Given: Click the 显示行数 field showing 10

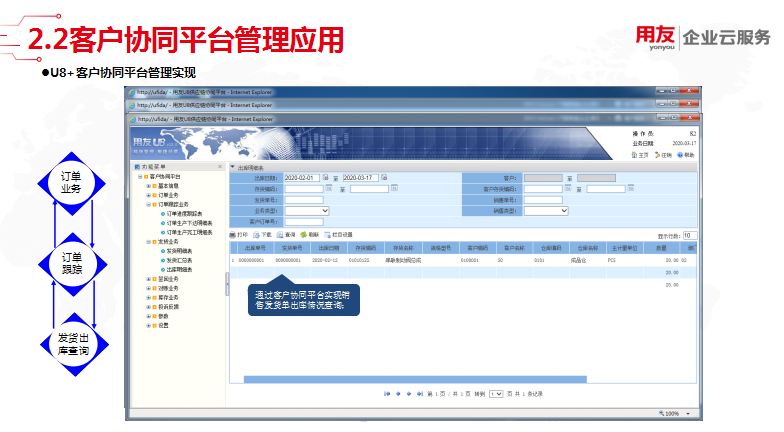Looking at the screenshot, I should click(x=690, y=236).
